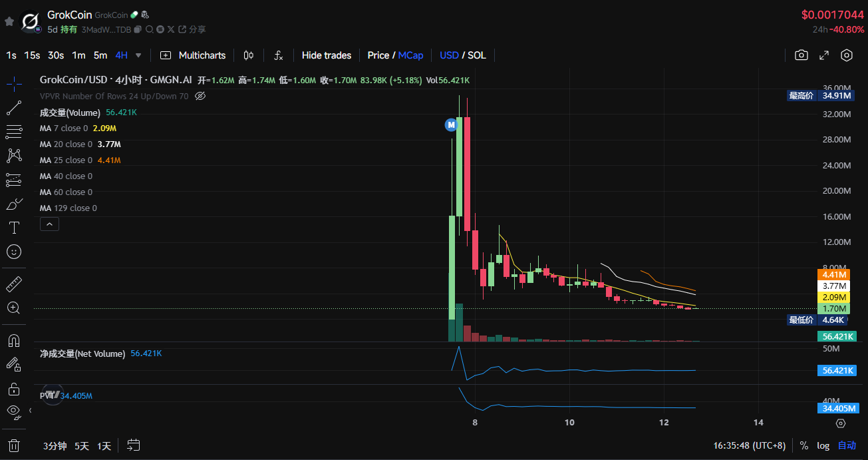Open chart settings hexagon icon
The height and width of the screenshot is (460, 868).
tap(847, 55)
